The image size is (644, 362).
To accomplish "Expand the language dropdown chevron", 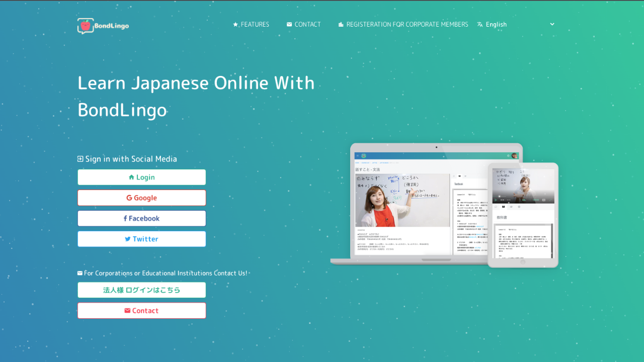I will (552, 24).
